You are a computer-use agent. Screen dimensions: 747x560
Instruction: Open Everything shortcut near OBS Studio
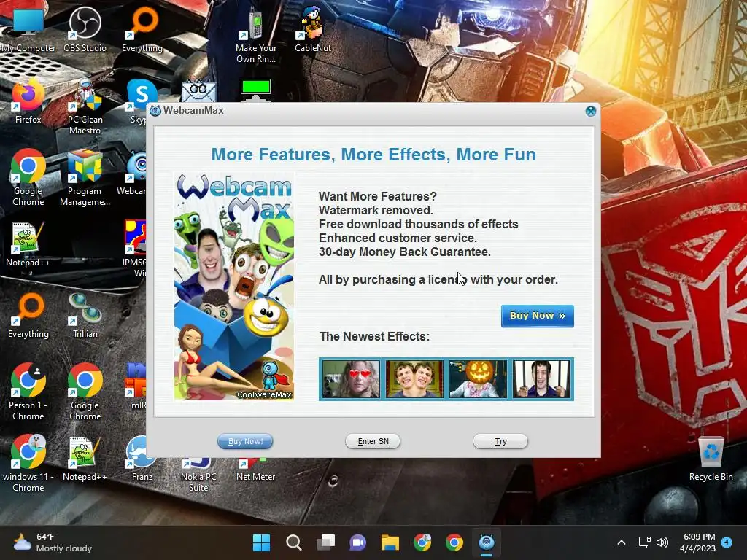[142, 28]
